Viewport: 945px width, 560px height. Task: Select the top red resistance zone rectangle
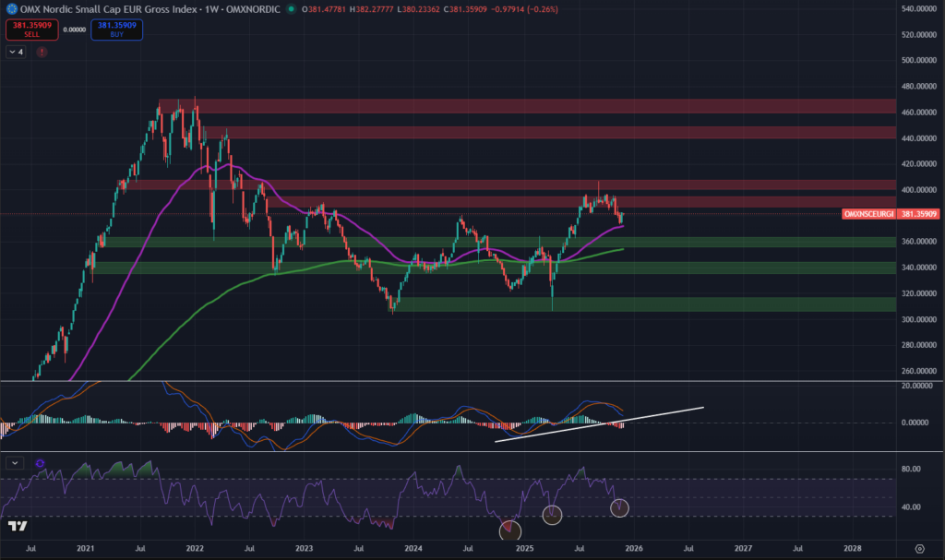click(526, 106)
